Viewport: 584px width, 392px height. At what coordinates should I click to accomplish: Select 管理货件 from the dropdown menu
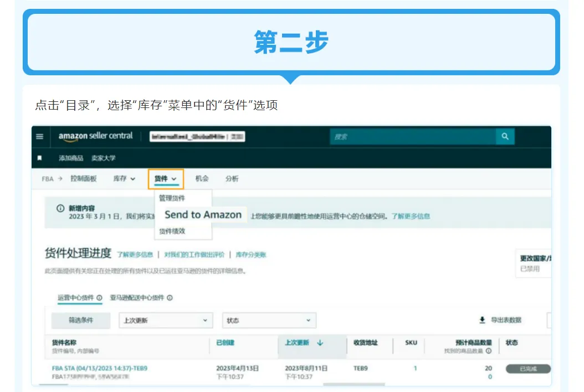coord(172,198)
